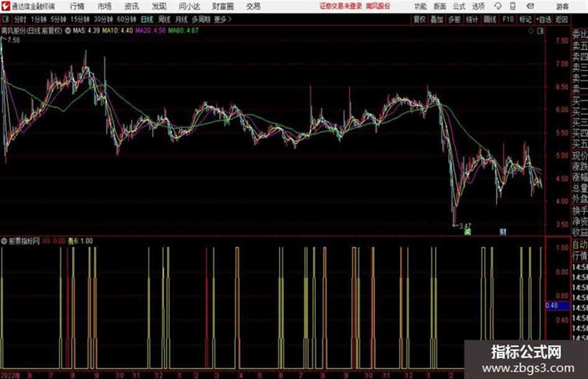
Task: Open the 问小达 menu
Action: pos(190,6)
